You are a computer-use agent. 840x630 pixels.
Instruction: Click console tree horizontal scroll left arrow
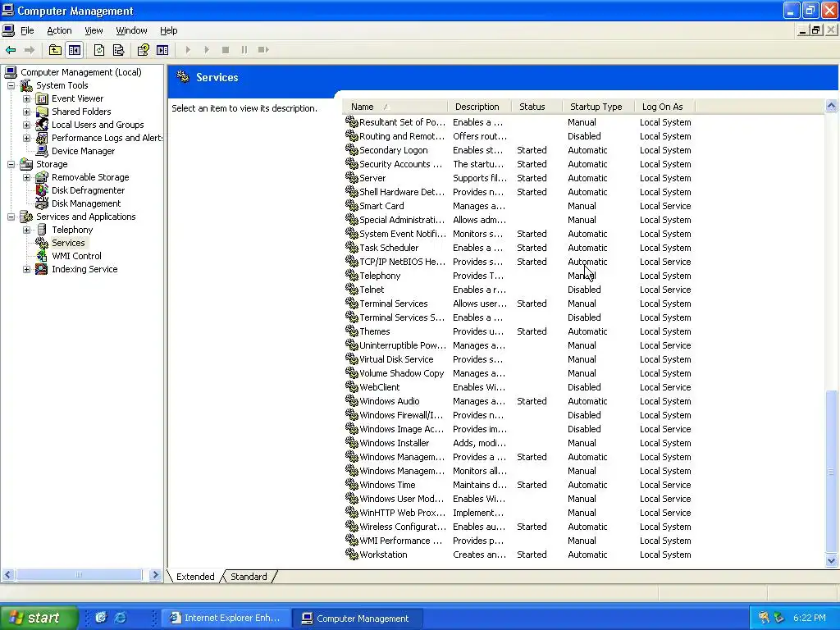[x=7, y=575]
